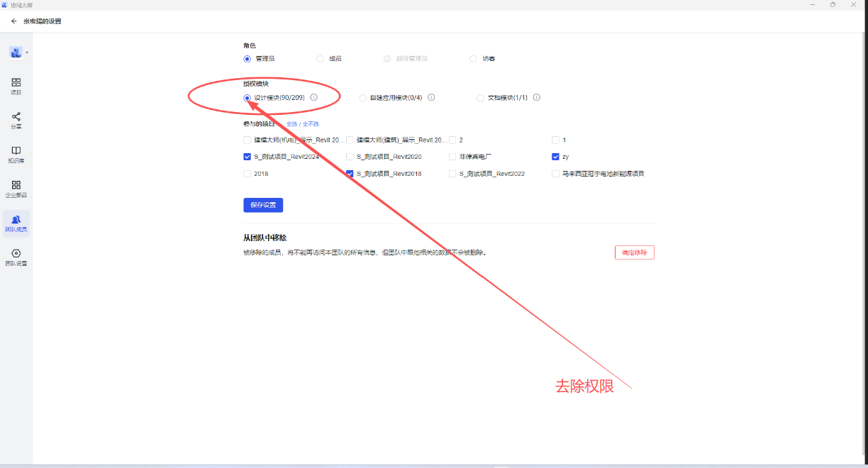The height and width of the screenshot is (468, 868).
Task: Click info icon beside 设计模块(90/209)
Action: [x=313, y=98]
